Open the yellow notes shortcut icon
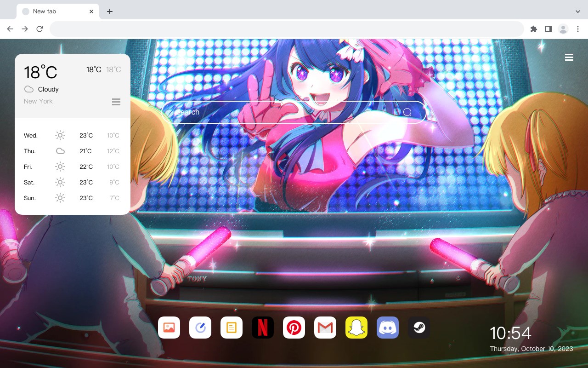Screen dimensions: 588x368 pos(232,328)
